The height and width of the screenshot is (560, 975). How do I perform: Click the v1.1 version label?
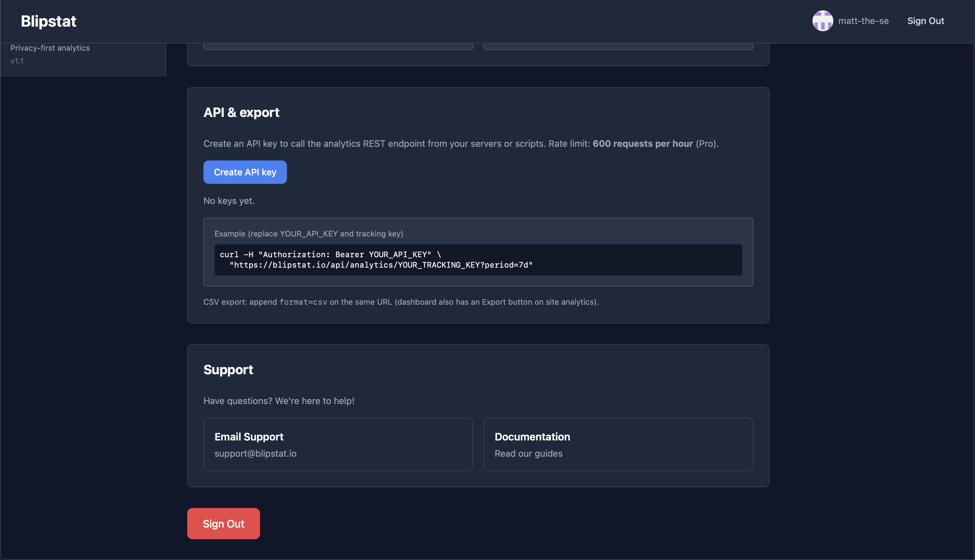[17, 61]
